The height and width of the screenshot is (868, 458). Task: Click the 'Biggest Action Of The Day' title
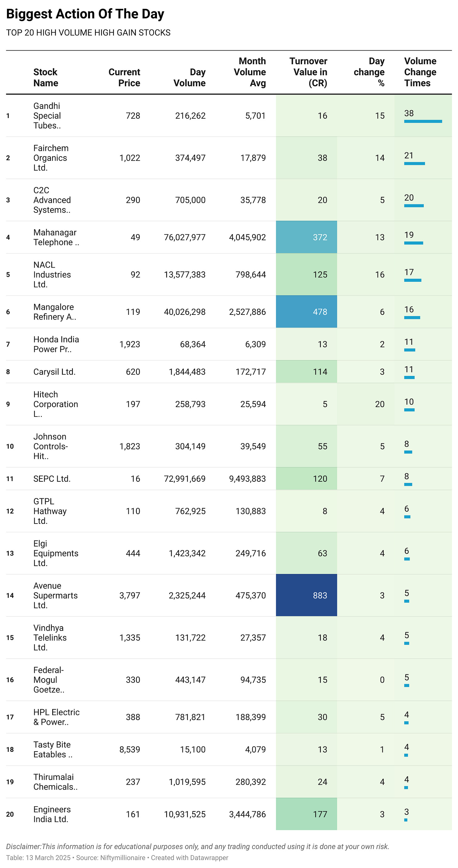(x=85, y=14)
